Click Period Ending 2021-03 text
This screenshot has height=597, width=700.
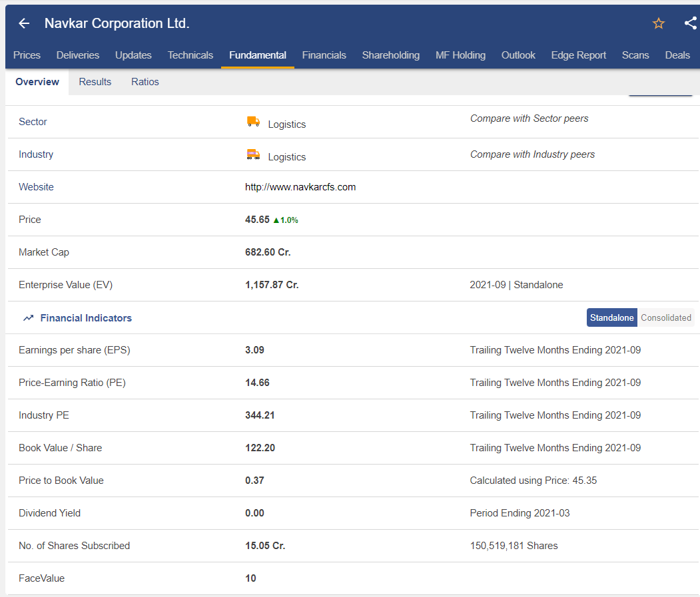click(520, 513)
